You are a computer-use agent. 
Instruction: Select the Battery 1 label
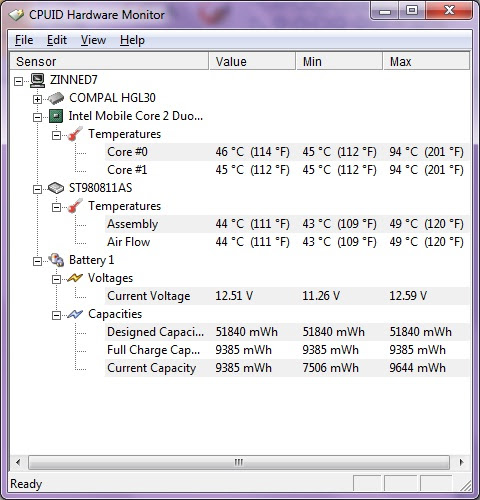click(91, 260)
